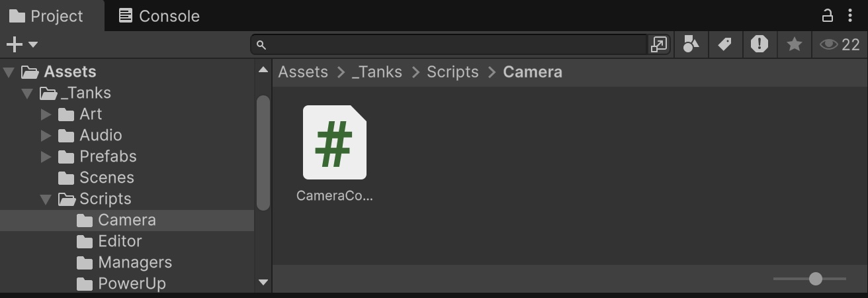Click the Search by Label tag icon

725,44
